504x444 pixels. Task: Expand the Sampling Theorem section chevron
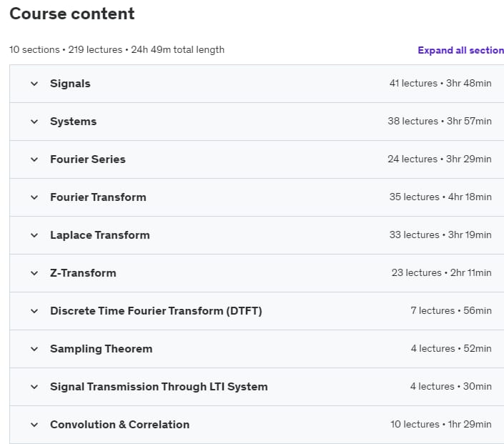pyautogui.click(x=34, y=349)
